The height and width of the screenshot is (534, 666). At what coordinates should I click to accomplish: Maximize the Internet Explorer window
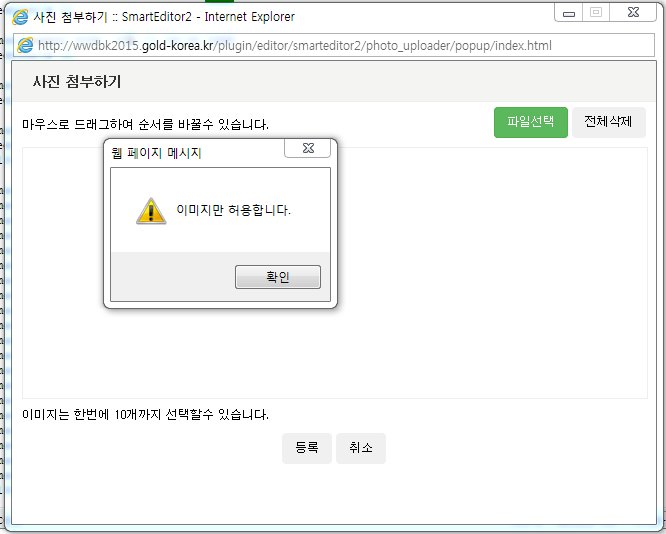(596, 13)
